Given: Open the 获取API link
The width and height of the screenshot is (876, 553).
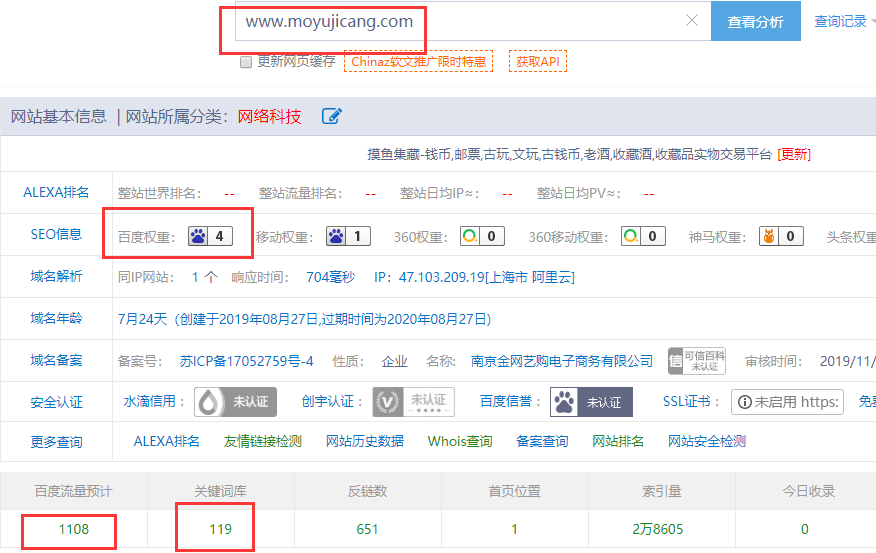Looking at the screenshot, I should pos(537,62).
